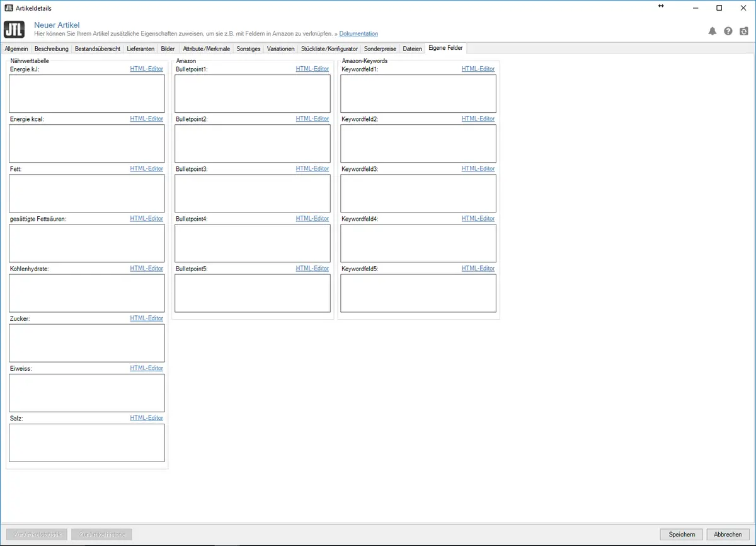Select the Lieferanten tab
Image resolution: width=756 pixels, height=546 pixels.
tap(140, 49)
